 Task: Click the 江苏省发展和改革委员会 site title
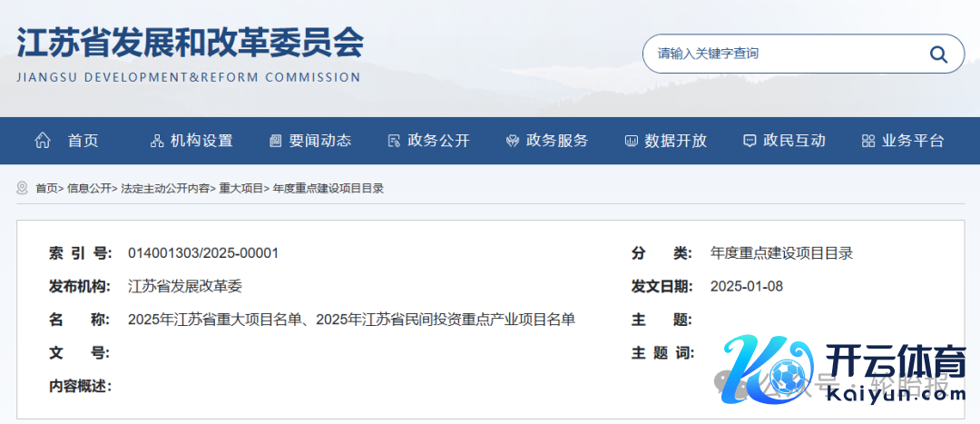[x=190, y=43]
